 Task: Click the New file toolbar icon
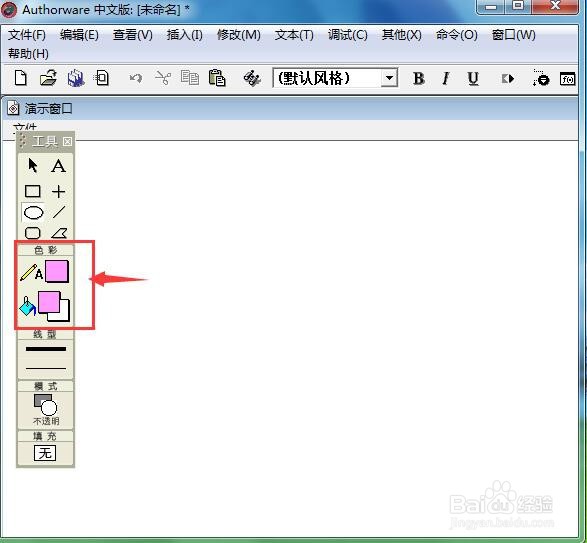pos(21,78)
